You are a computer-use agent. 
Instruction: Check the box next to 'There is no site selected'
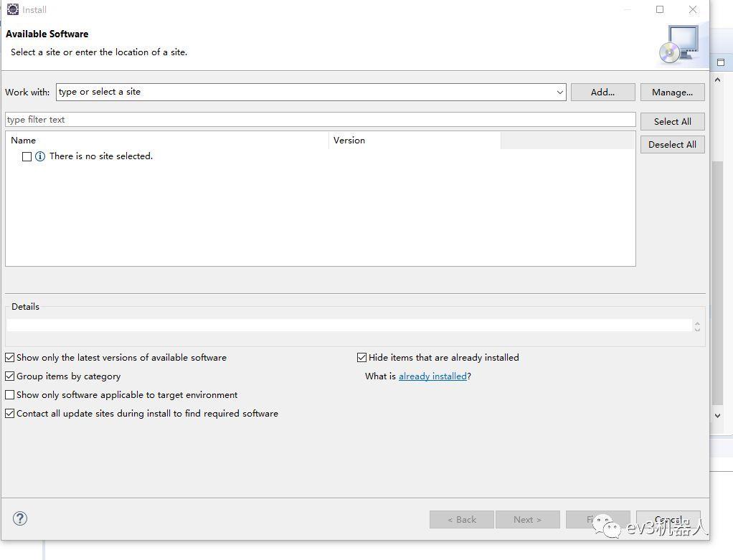coord(27,156)
